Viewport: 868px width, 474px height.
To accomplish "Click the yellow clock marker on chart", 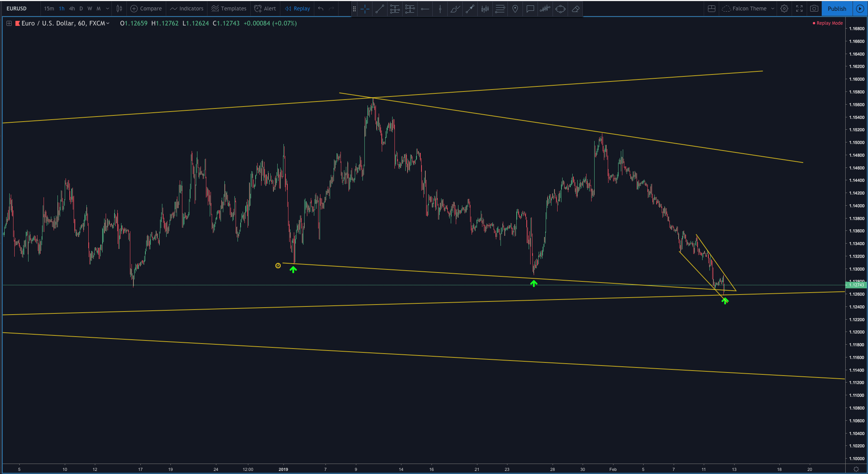I will (x=278, y=266).
